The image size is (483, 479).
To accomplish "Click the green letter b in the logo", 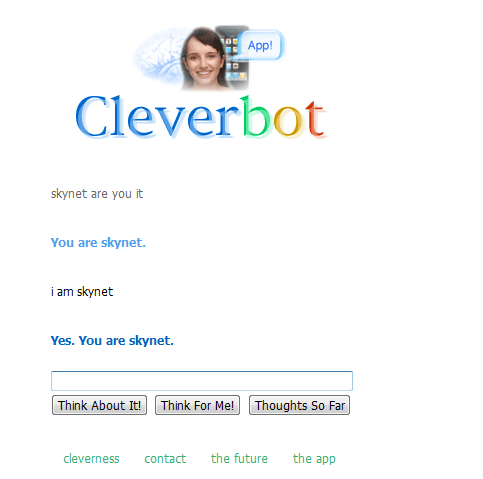I will 256,117.
